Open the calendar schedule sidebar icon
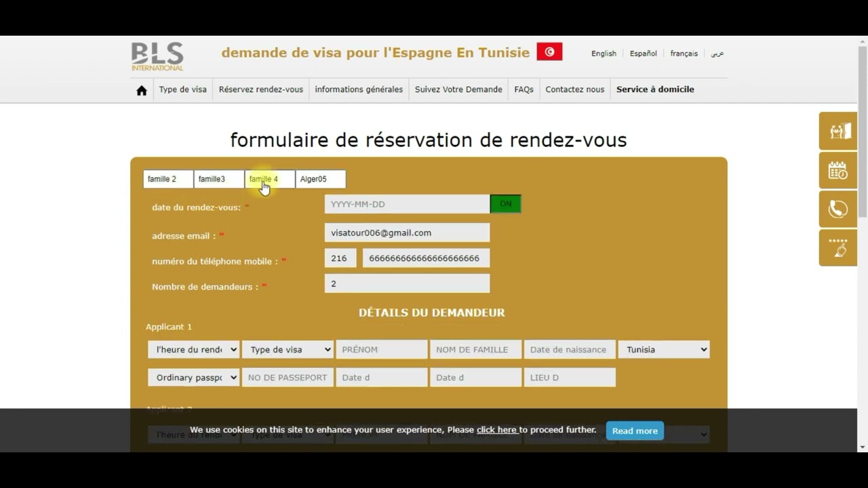Image resolution: width=868 pixels, height=488 pixels. click(x=838, y=170)
